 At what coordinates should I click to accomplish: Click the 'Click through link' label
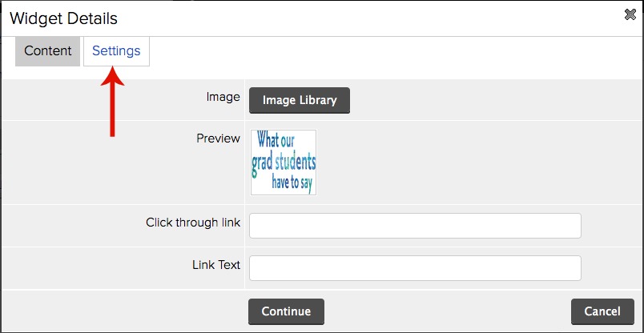pos(193,223)
